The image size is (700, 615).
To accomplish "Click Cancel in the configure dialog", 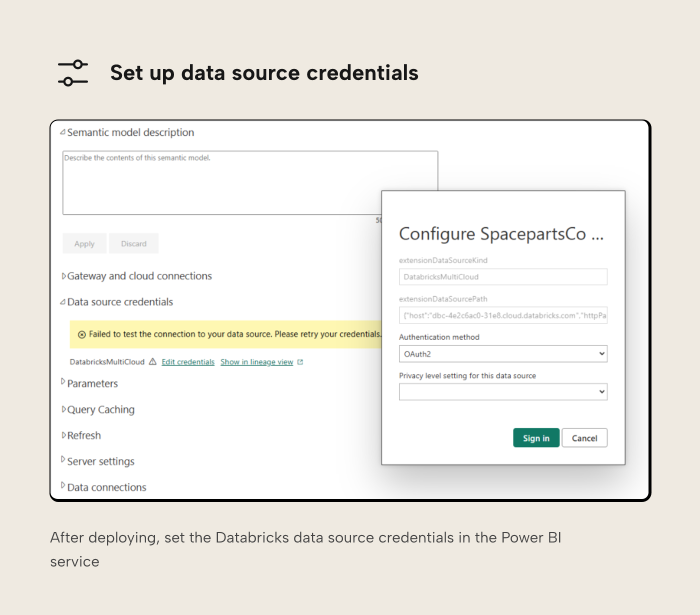I will (584, 438).
